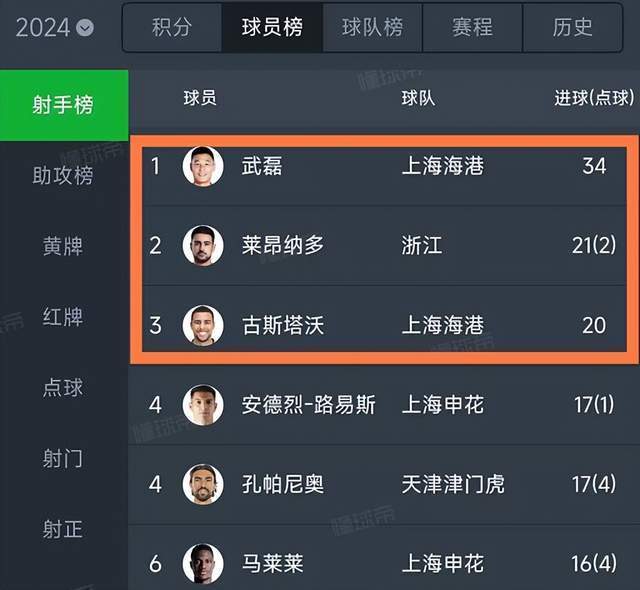
Task: Click 安德烈-路易斯's avatar photo
Action: (203, 405)
